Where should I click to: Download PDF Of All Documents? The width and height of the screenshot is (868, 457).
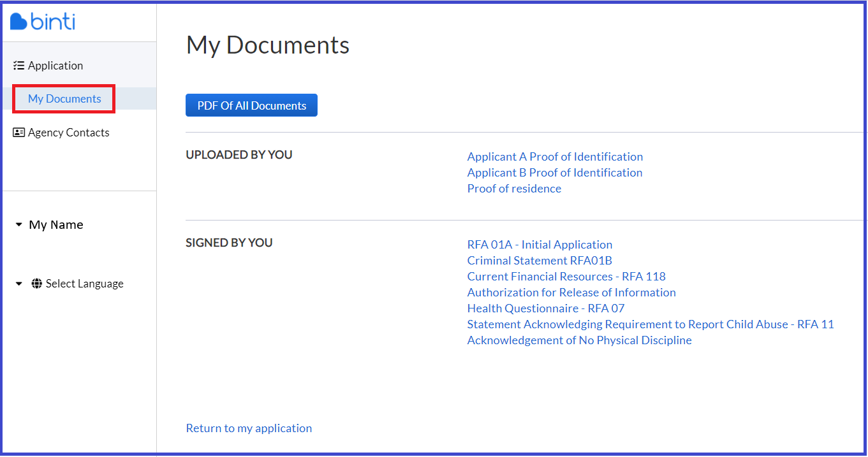click(x=251, y=106)
